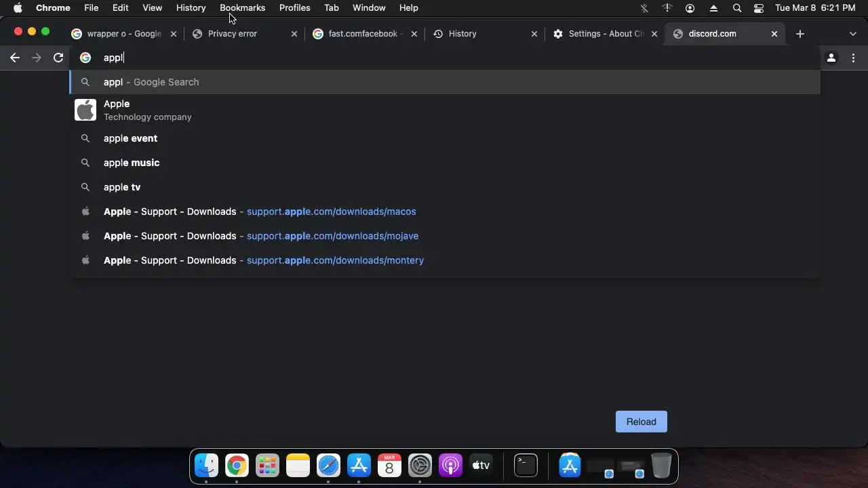
Task: Open Notes from the Dock
Action: [298, 465]
